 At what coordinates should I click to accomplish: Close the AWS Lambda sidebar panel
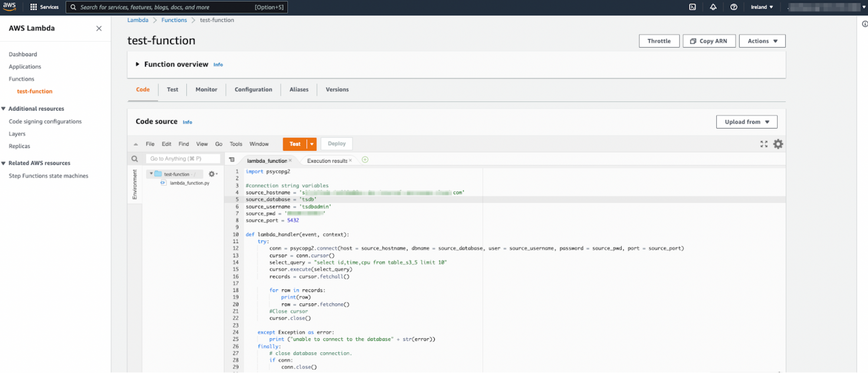coord(99,28)
